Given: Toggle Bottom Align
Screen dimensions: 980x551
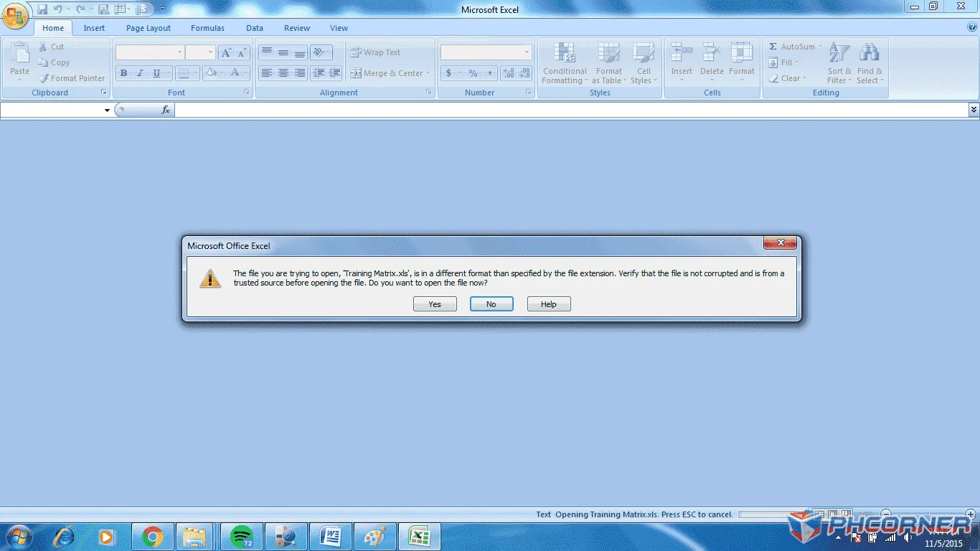Looking at the screenshot, I should tap(300, 52).
